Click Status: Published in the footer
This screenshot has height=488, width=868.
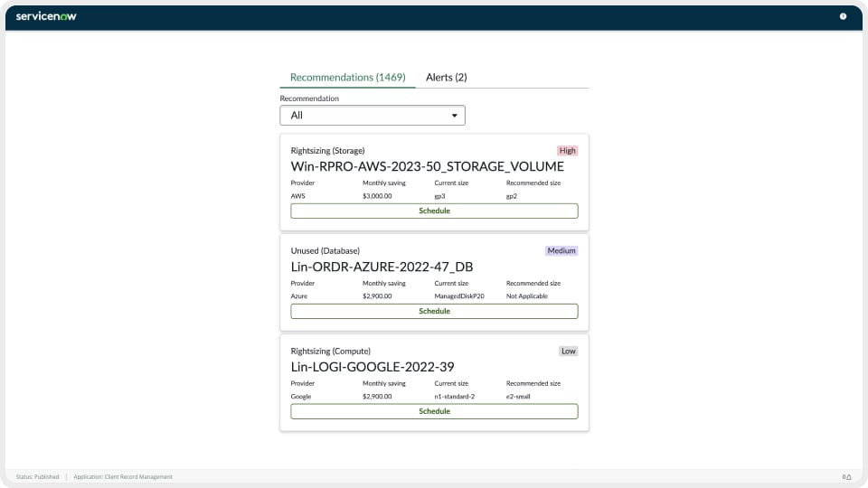coord(37,476)
